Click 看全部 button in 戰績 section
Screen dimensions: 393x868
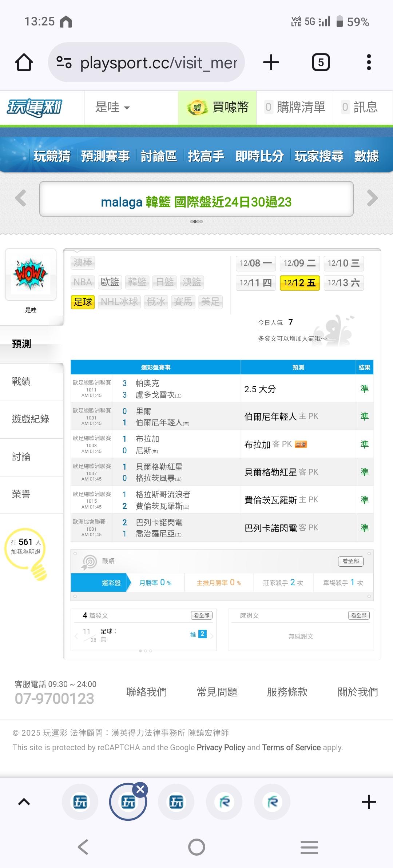point(351,561)
